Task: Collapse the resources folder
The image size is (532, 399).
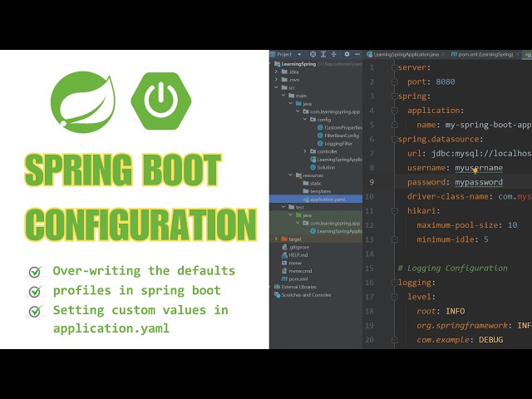Action: pos(291,175)
